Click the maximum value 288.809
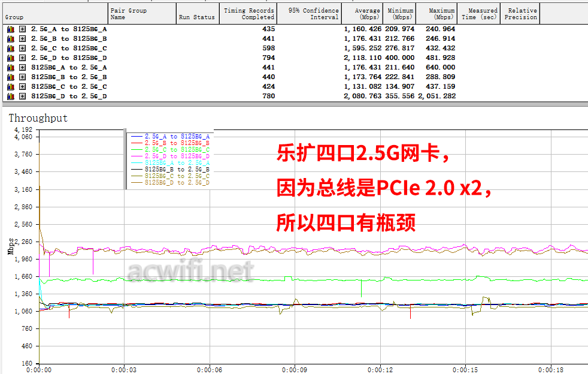Viewport: 588px width, 374px height. [x=441, y=77]
